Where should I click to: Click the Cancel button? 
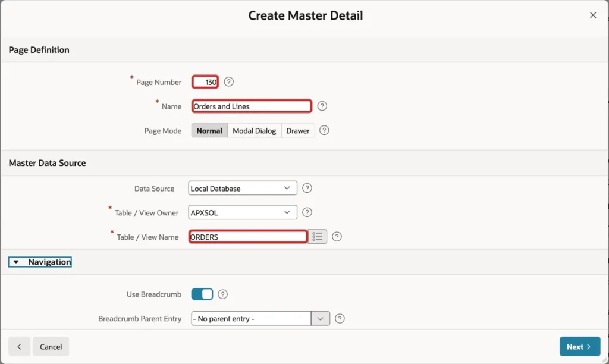click(x=51, y=347)
